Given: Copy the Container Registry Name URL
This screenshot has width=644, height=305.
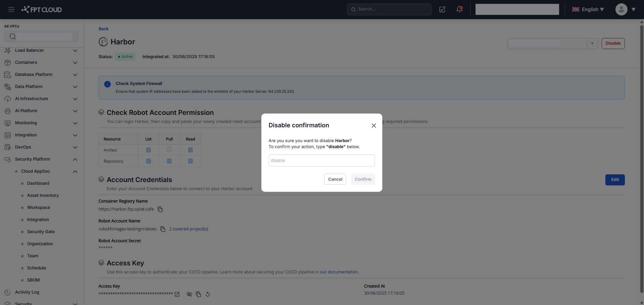Looking at the screenshot, I should 160,209.
